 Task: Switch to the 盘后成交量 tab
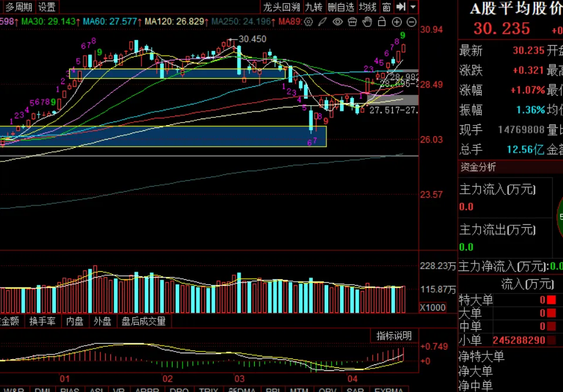click(x=144, y=321)
